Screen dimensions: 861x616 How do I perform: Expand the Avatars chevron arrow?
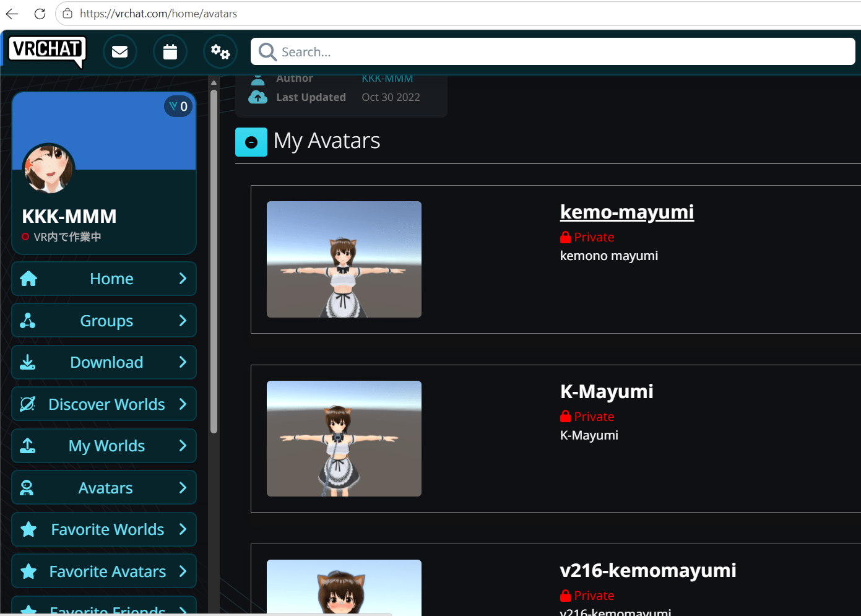click(x=183, y=488)
